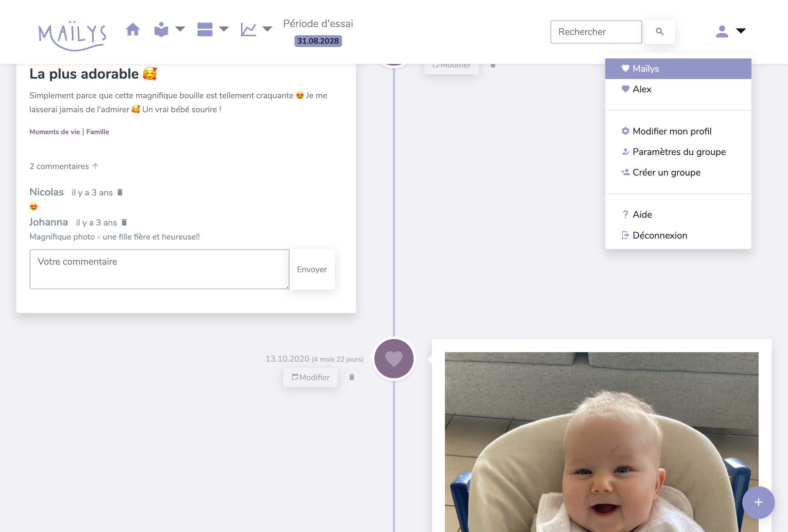The width and height of the screenshot is (788, 532).
Task: Open Modifier mon profil
Action: 672,131
